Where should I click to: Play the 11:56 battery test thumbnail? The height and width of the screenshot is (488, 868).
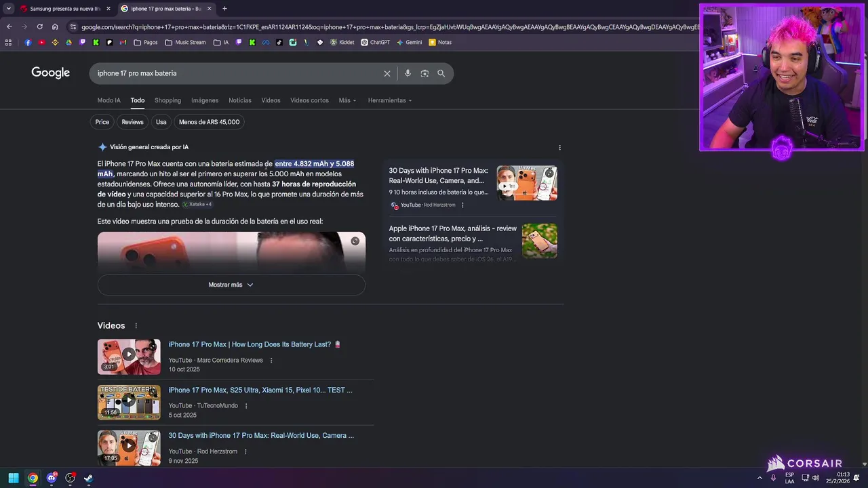click(129, 402)
